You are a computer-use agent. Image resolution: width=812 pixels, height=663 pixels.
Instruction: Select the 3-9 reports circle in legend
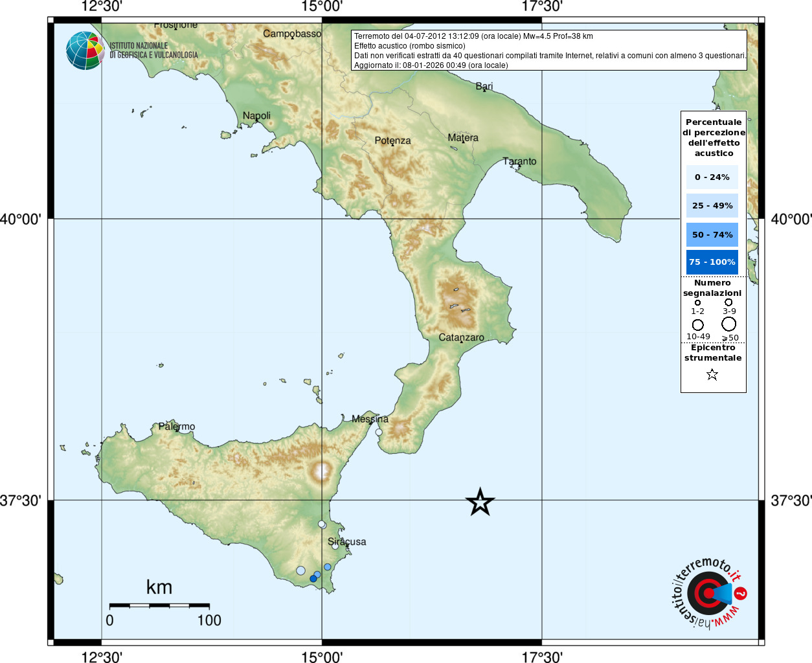click(x=728, y=302)
